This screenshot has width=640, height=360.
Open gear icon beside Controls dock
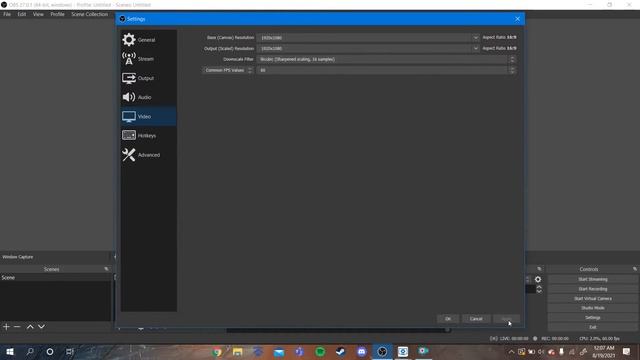pos(538,280)
